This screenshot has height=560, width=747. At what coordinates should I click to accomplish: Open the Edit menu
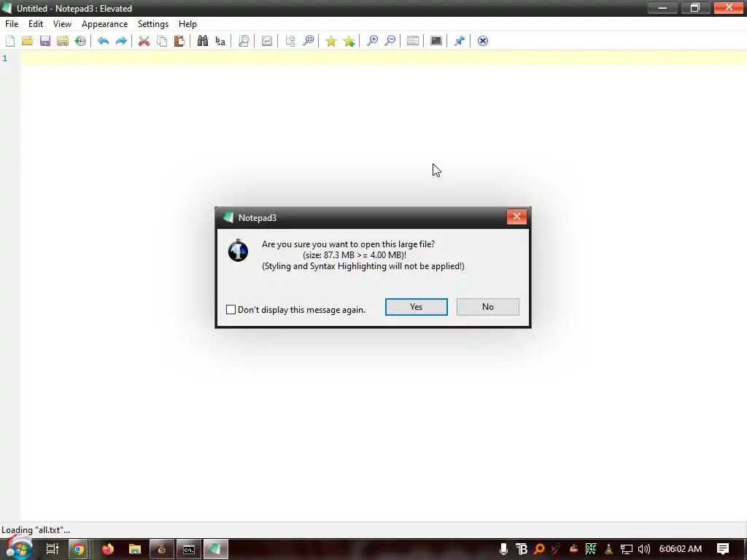(x=36, y=24)
